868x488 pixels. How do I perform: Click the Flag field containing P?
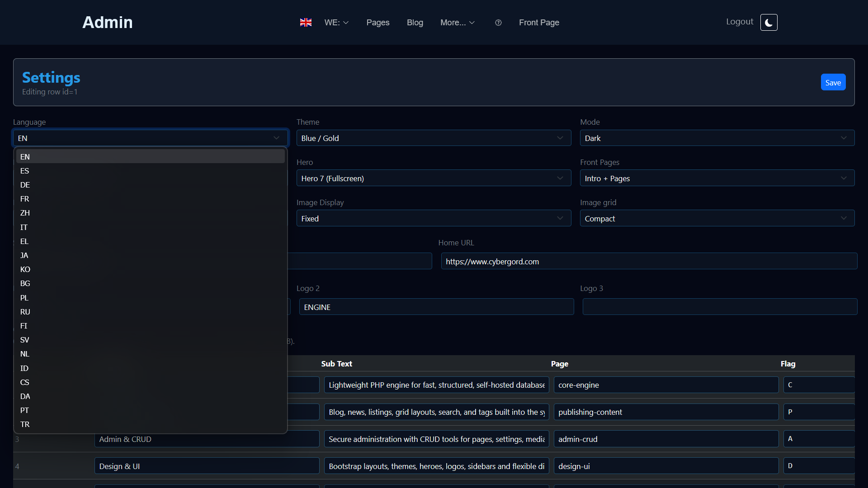(x=819, y=412)
